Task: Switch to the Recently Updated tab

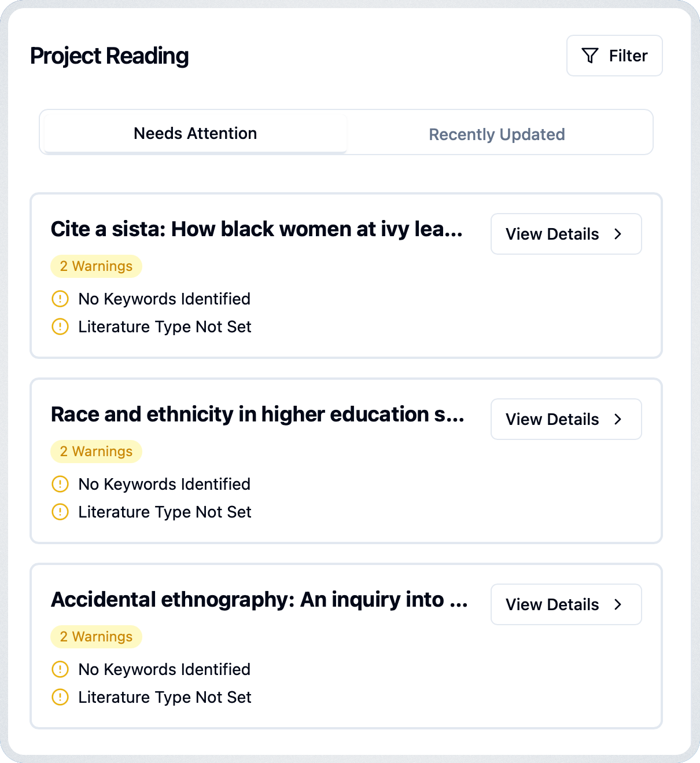Action: 497,134
